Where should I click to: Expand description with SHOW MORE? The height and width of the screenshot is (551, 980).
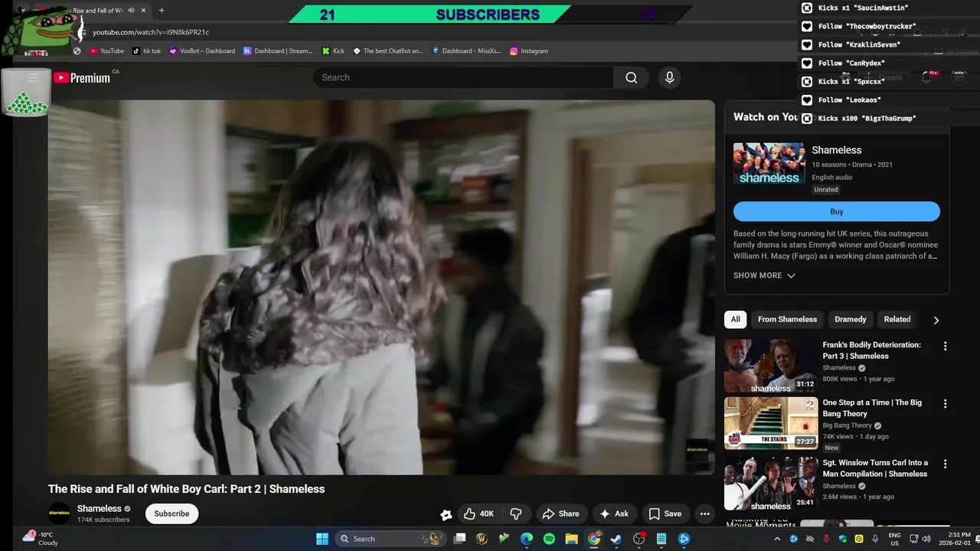(x=764, y=275)
